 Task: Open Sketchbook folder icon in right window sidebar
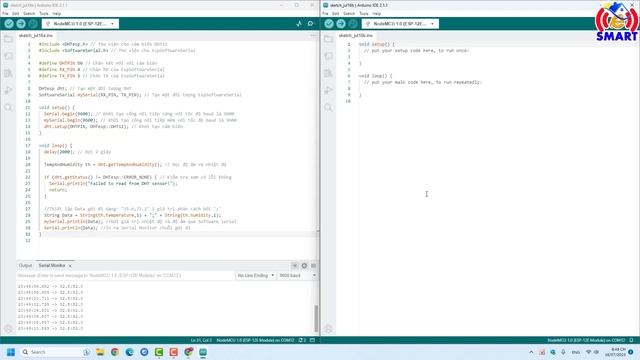click(328, 39)
